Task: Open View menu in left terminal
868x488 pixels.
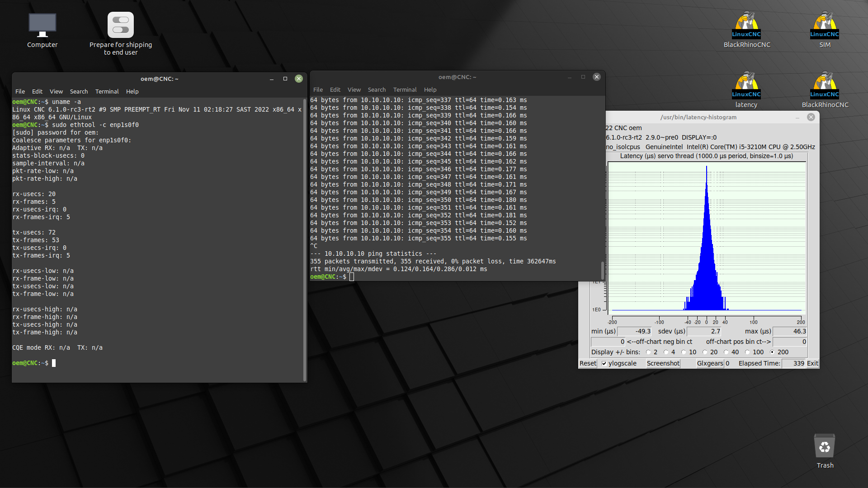Action: (x=56, y=91)
